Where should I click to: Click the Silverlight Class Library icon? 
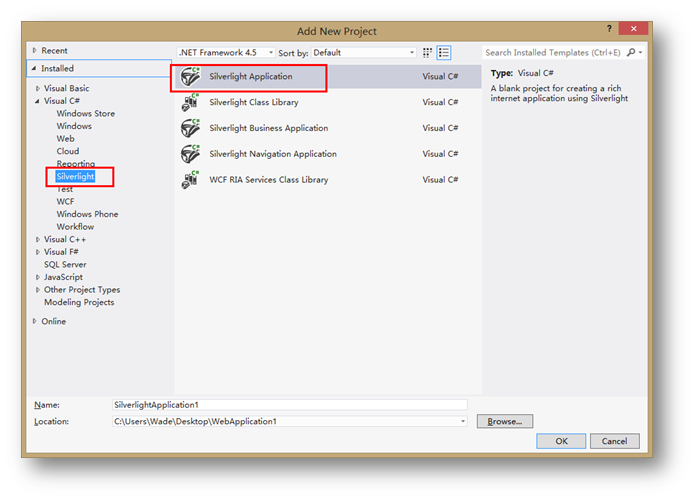pos(190,102)
